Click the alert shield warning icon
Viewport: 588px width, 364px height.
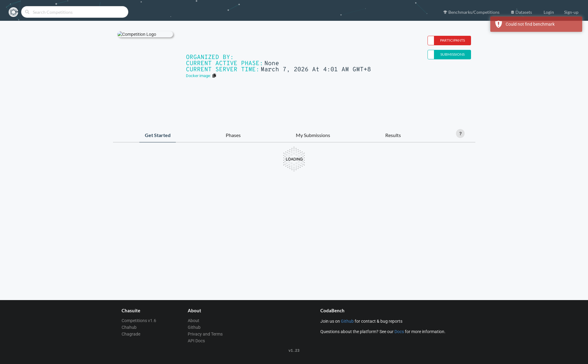pyautogui.click(x=499, y=24)
